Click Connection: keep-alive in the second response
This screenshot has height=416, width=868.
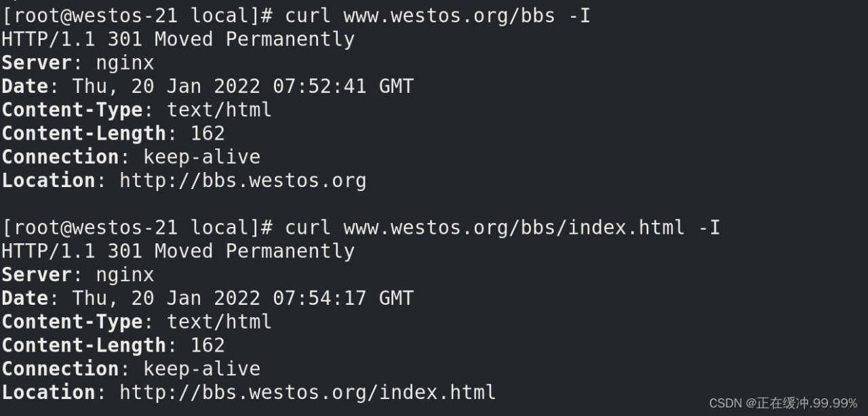click(x=130, y=369)
